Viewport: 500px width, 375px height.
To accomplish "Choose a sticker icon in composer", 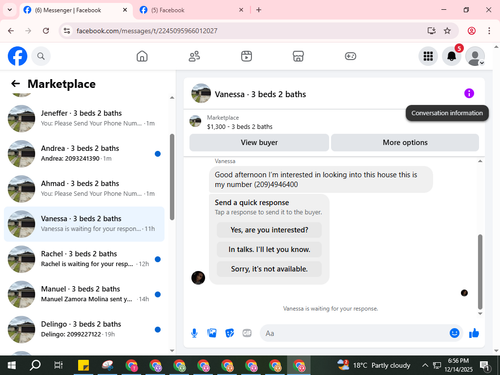I will coord(229,333).
